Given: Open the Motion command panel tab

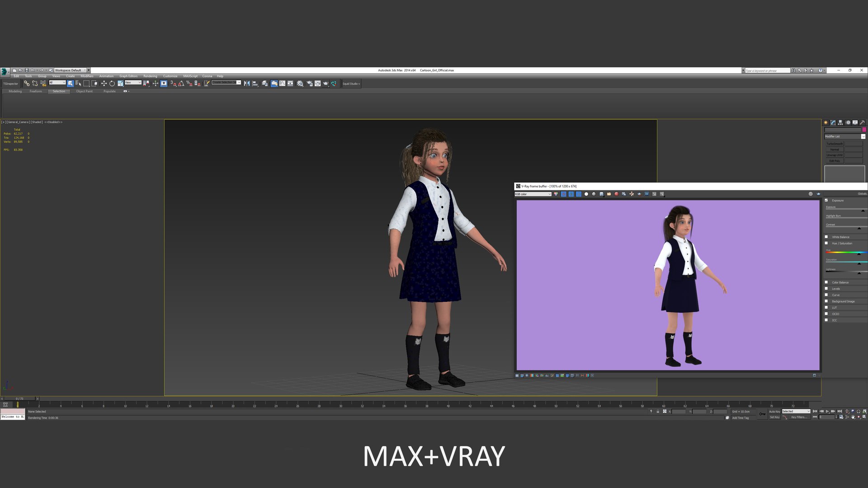Looking at the screenshot, I should pyautogui.click(x=848, y=122).
